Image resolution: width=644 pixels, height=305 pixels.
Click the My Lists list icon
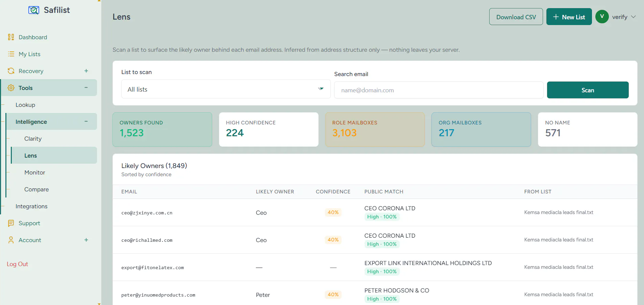pos(11,54)
